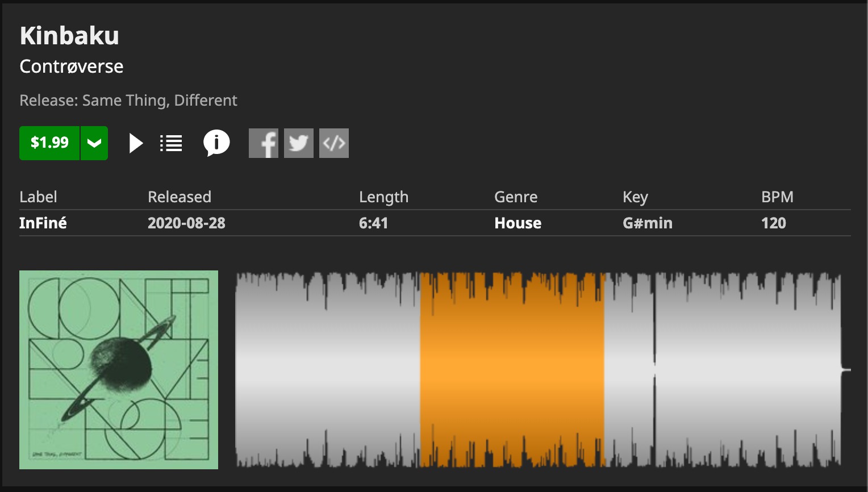
Task: Play the Kinbaku track preview
Action: [136, 143]
